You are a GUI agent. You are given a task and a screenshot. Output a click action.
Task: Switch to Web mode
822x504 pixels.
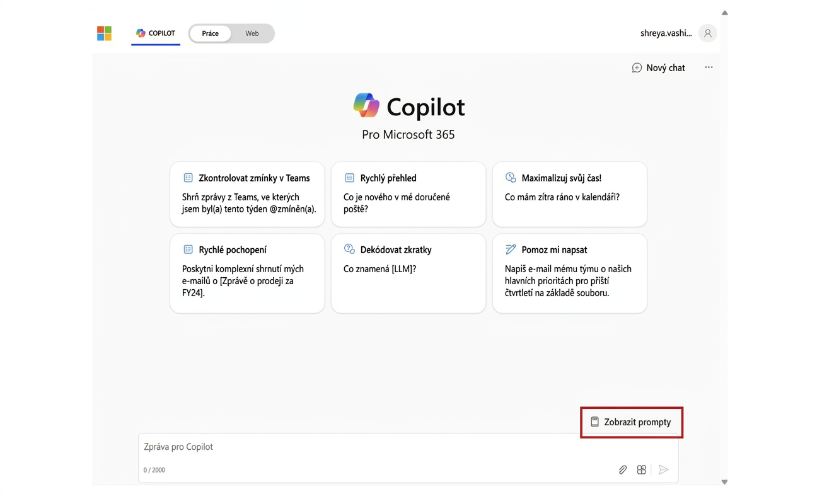pos(252,33)
